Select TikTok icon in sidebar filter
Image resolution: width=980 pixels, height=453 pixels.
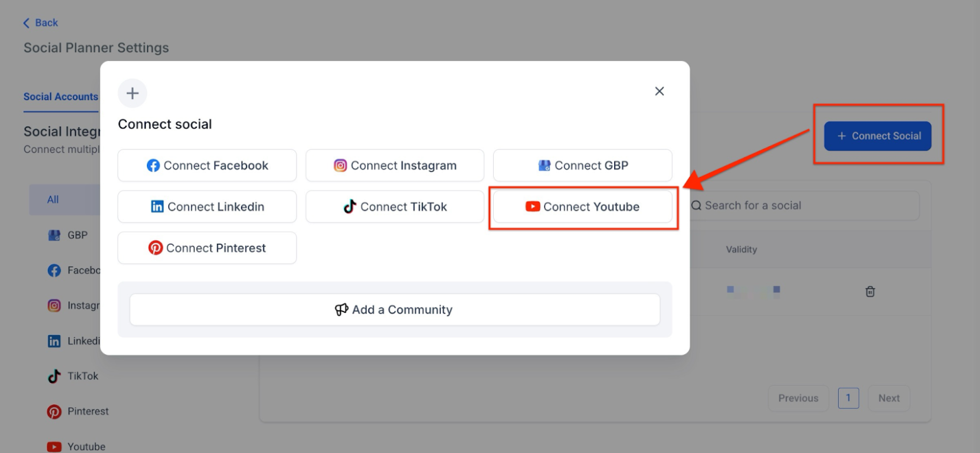tap(54, 376)
